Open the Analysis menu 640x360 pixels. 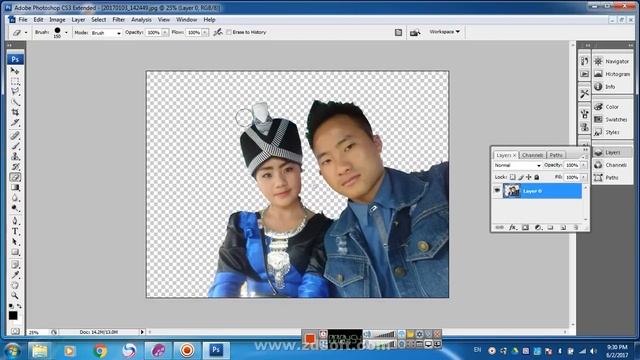[141, 20]
